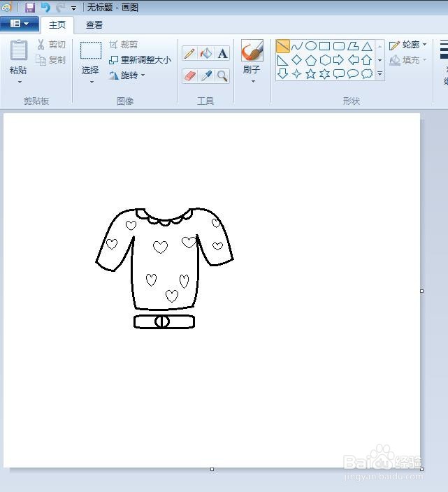Choose the Right triangle shape

point(282,60)
